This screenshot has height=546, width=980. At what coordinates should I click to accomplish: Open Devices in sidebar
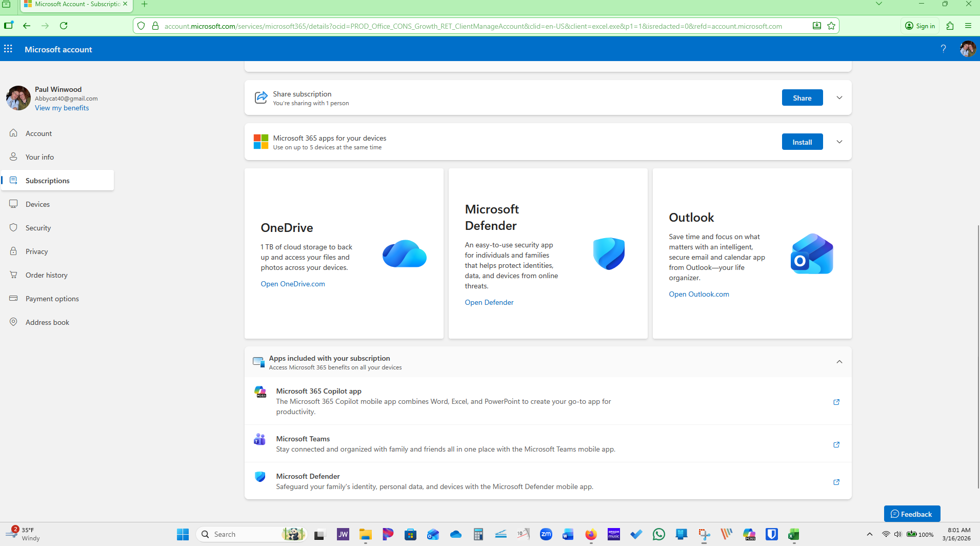pos(57,204)
